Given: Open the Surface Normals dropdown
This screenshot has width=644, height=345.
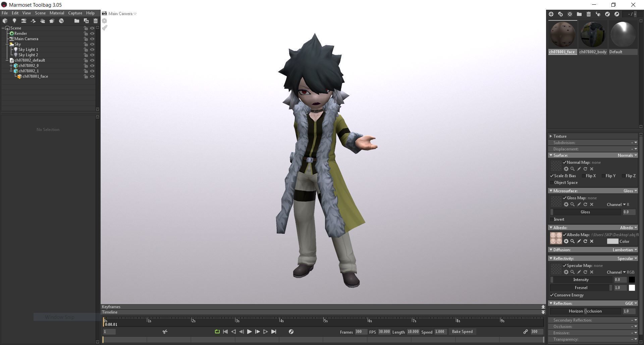Looking at the screenshot, I should pos(627,155).
